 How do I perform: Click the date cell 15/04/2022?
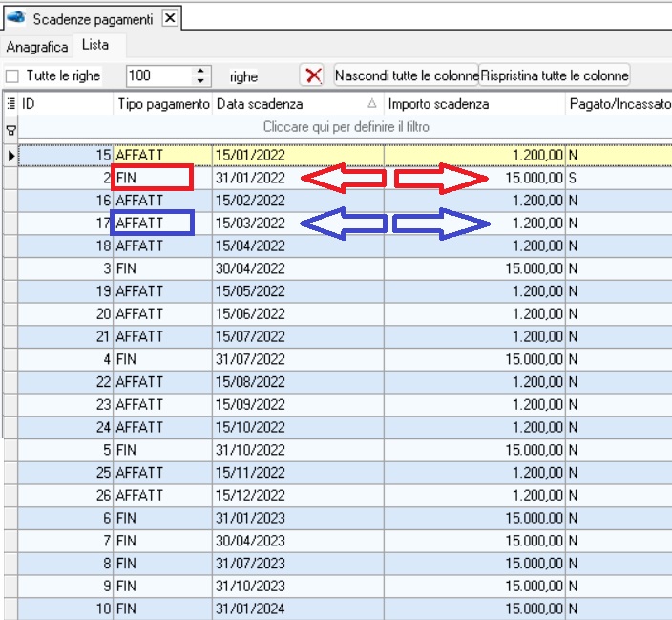298,246
